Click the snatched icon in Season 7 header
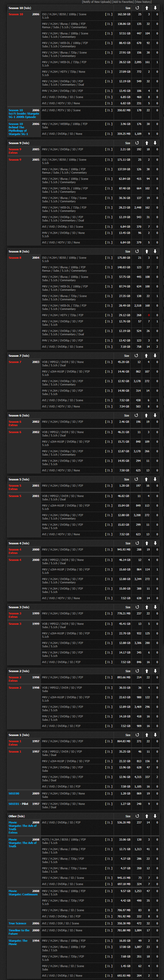 tap(136, 356)
